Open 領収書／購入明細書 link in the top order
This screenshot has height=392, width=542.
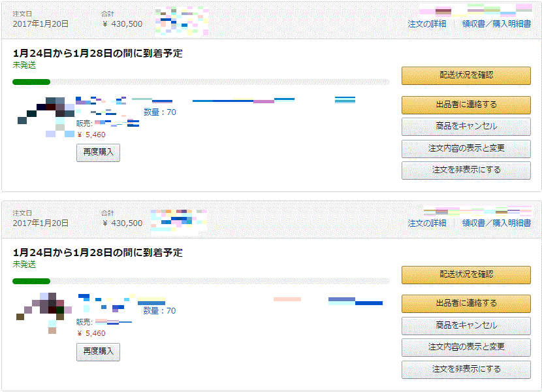pyautogui.click(x=496, y=24)
